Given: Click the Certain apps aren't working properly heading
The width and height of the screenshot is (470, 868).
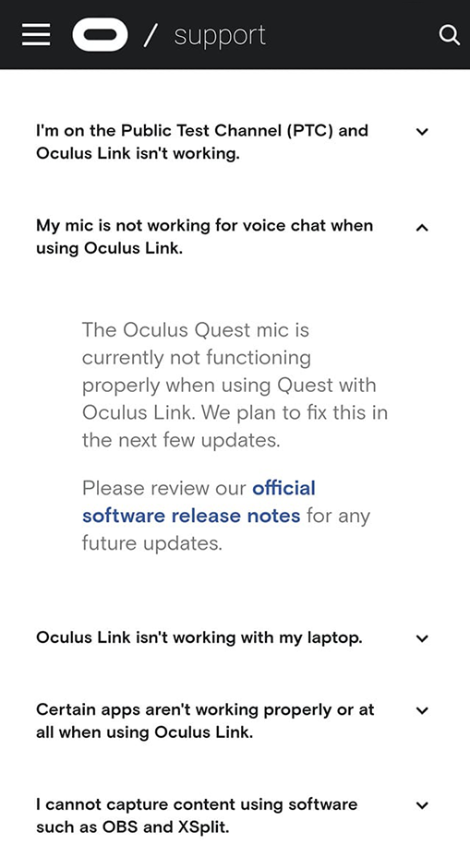Looking at the screenshot, I should (x=205, y=720).
